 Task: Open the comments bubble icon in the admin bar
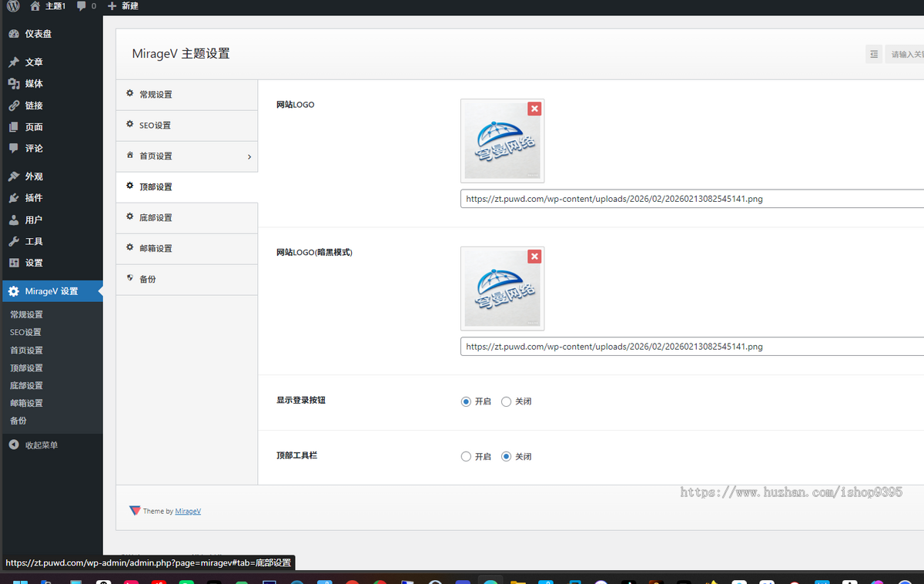[82, 6]
